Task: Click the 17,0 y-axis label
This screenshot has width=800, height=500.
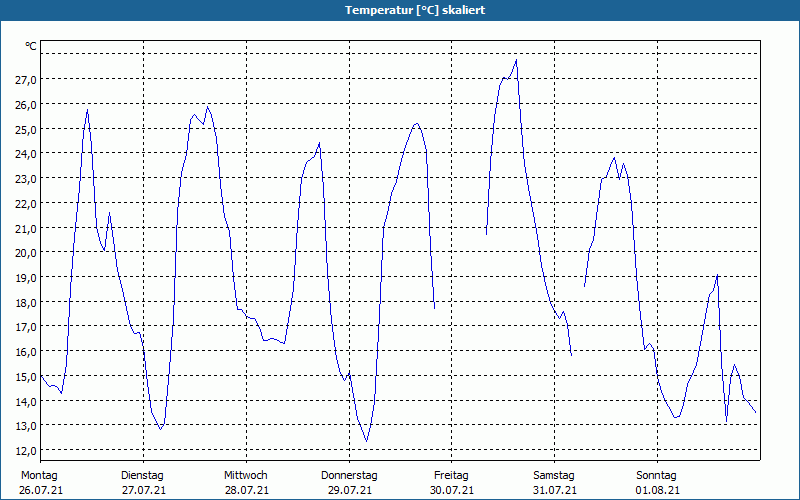Action: click(x=26, y=327)
